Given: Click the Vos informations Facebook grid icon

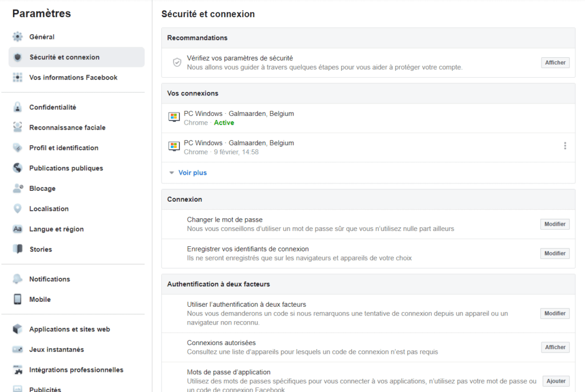Looking at the screenshot, I should pos(18,77).
